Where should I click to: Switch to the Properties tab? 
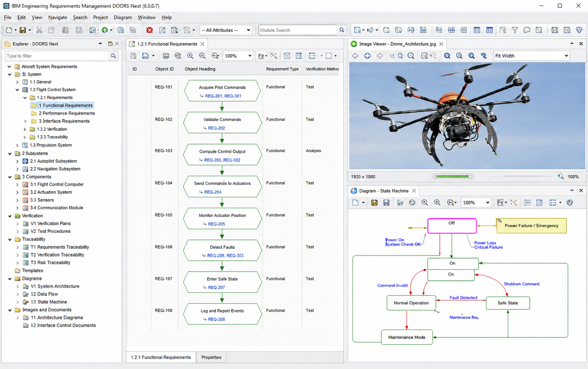[211, 357]
